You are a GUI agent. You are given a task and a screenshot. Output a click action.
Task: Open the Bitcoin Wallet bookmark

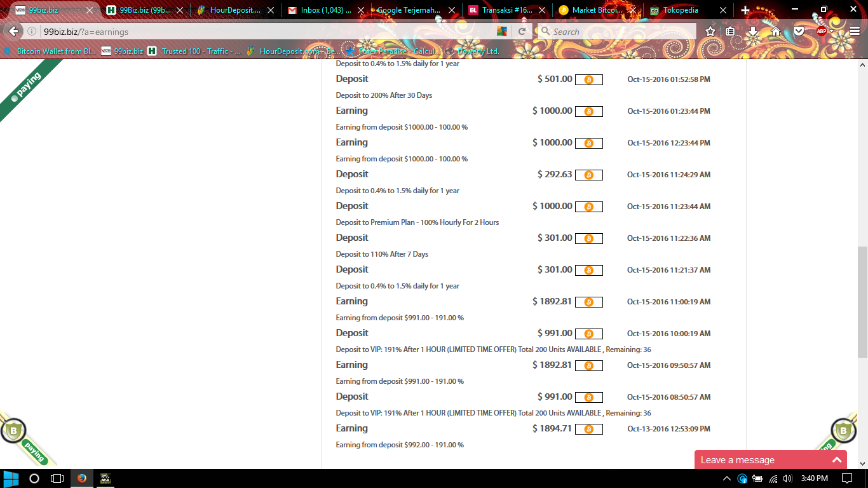51,51
